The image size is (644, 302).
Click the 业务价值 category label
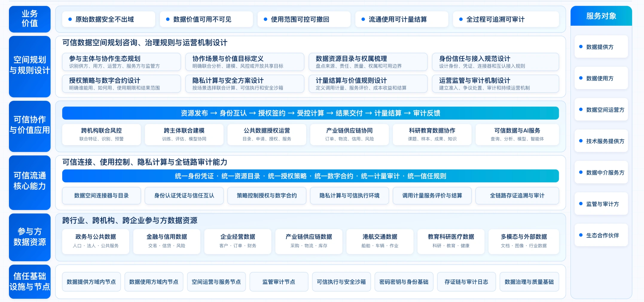[x=30, y=19]
